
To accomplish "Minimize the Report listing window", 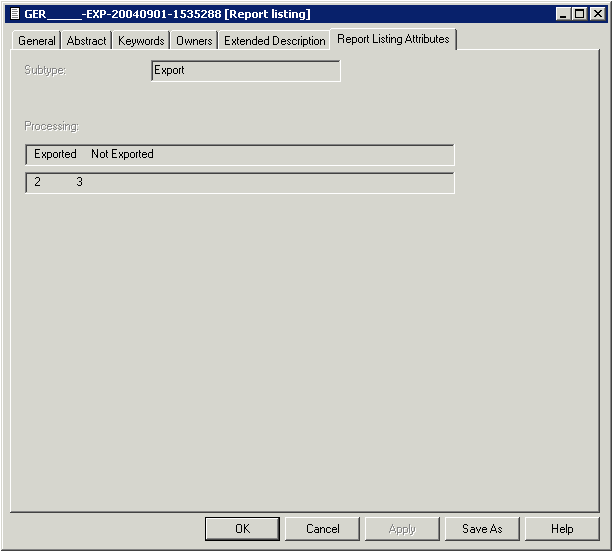I will pos(563,14).
